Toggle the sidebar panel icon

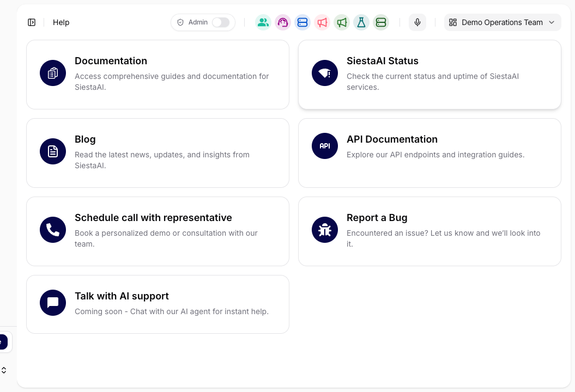click(32, 22)
